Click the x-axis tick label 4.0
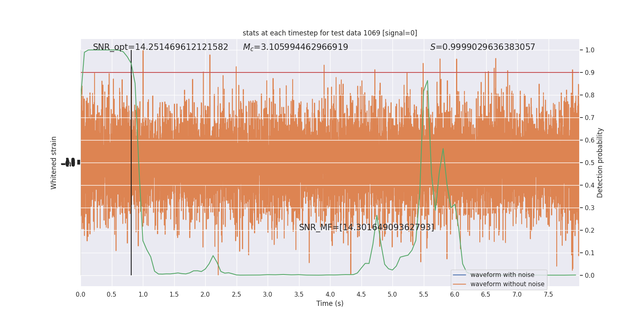This screenshot has height=322, width=644. coord(330,295)
